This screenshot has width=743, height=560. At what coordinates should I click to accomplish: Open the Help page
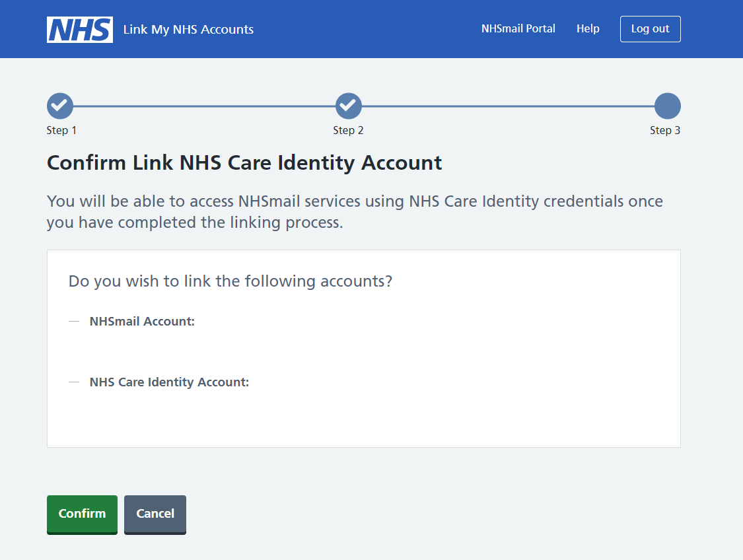[x=588, y=29]
